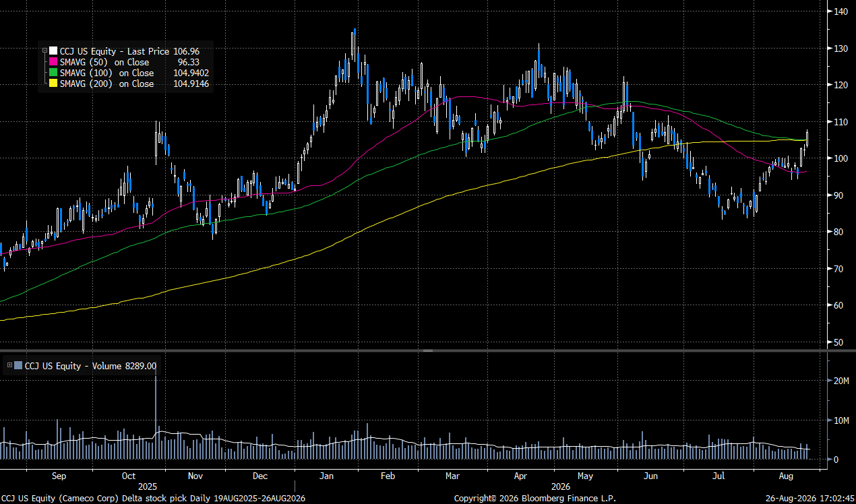
Task: Click the Jul month label on time axis
Action: click(719, 476)
